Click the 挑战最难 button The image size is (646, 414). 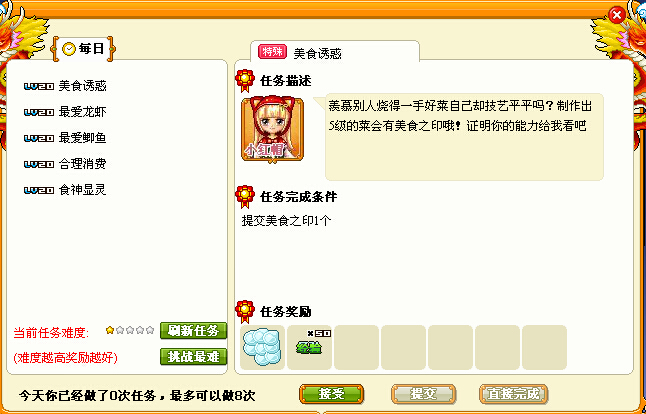tap(194, 357)
